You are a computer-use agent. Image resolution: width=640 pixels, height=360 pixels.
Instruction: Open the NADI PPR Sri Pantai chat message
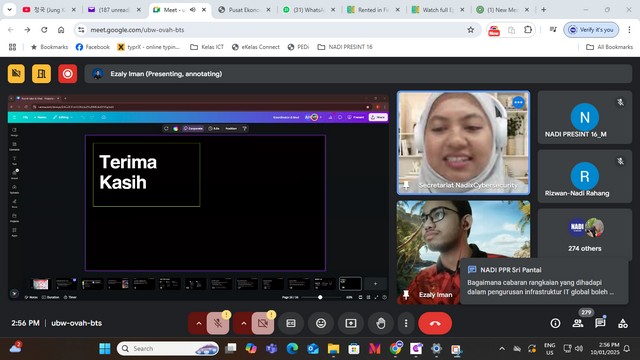[544, 281]
